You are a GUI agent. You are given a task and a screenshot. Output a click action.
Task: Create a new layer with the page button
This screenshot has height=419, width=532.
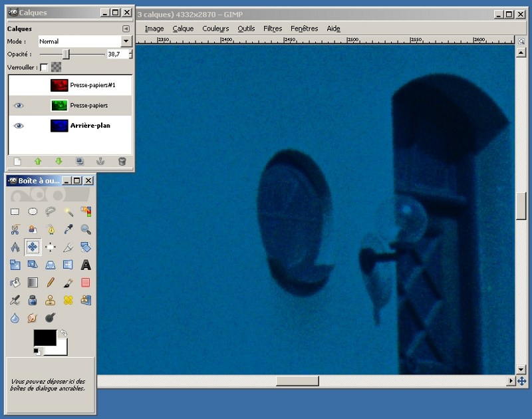coord(18,161)
